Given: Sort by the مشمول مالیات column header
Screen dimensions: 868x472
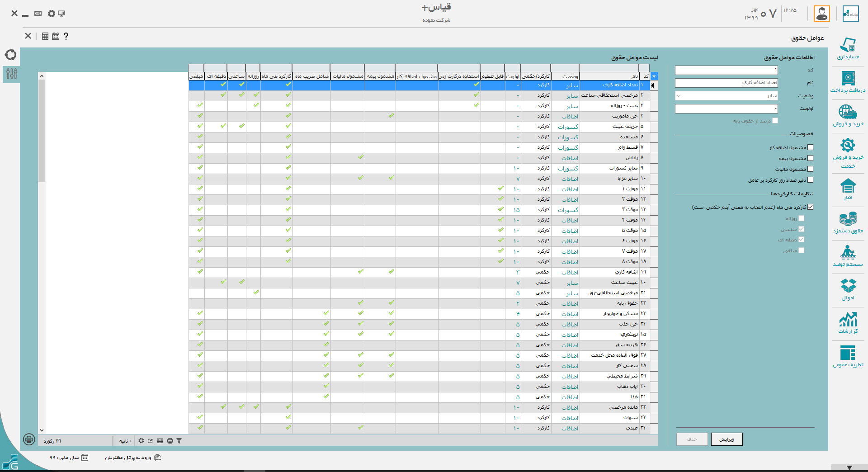Looking at the screenshot, I should tap(348, 76).
